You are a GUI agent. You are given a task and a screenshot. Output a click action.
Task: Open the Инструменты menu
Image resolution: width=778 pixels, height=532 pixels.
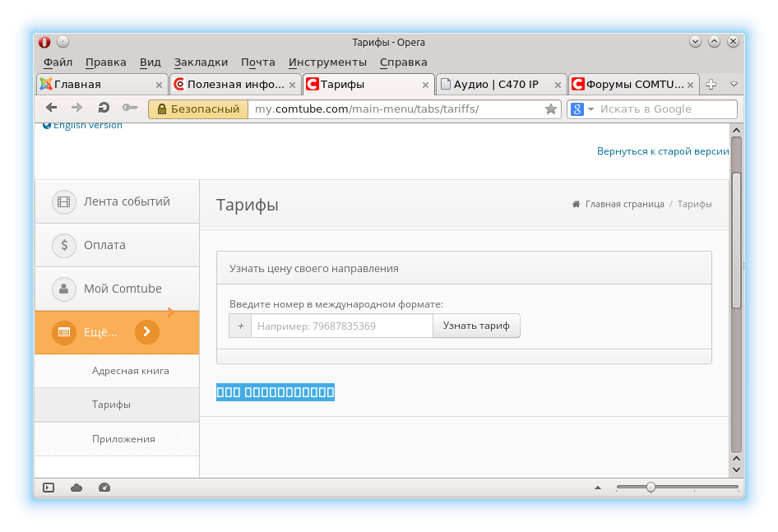tap(327, 62)
